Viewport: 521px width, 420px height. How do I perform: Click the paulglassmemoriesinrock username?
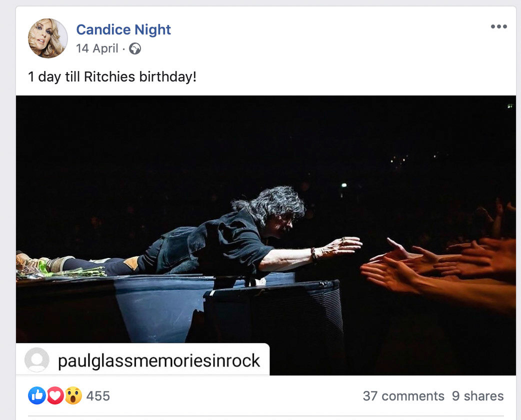tap(159, 360)
